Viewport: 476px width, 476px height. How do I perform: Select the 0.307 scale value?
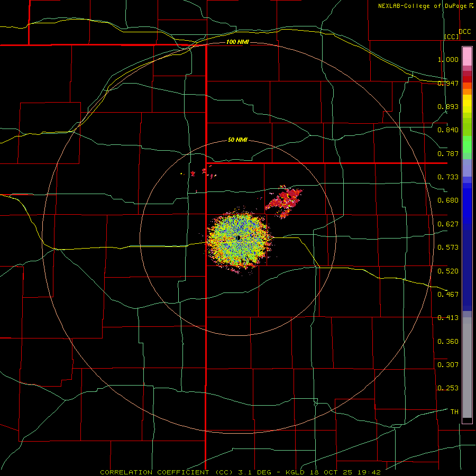[448, 365]
